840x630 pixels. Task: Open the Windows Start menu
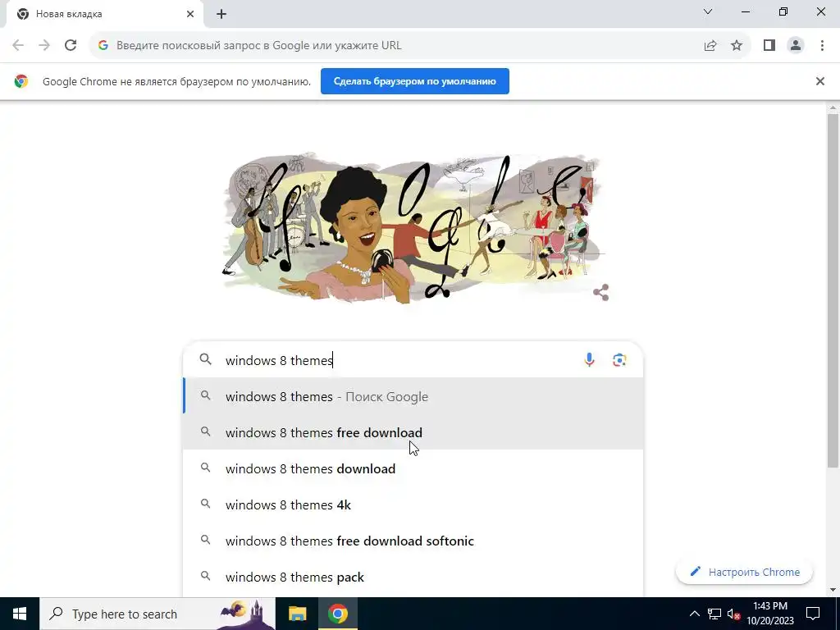[20, 614]
